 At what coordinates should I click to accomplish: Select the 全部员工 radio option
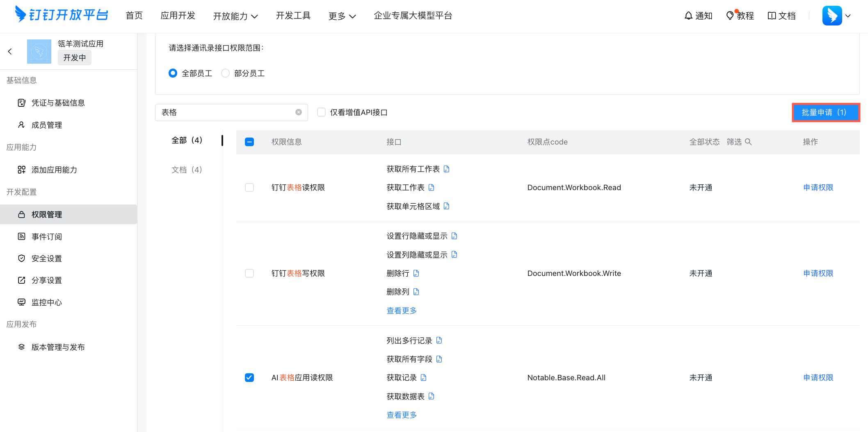(173, 73)
